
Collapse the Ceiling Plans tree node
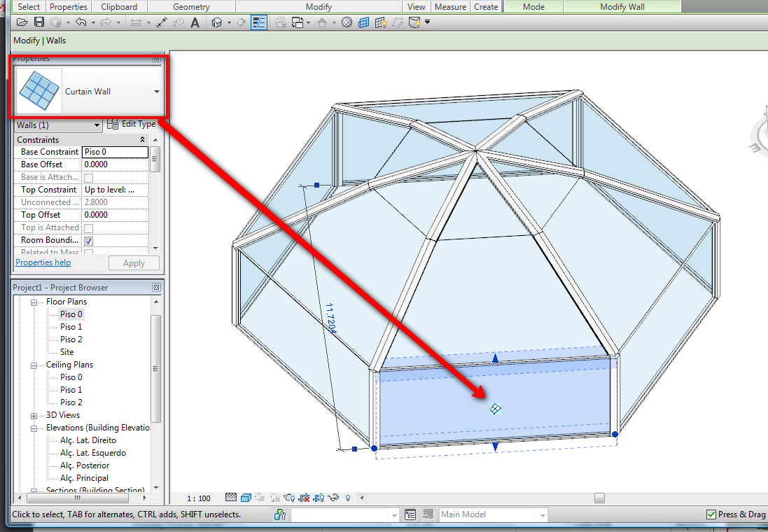34,365
